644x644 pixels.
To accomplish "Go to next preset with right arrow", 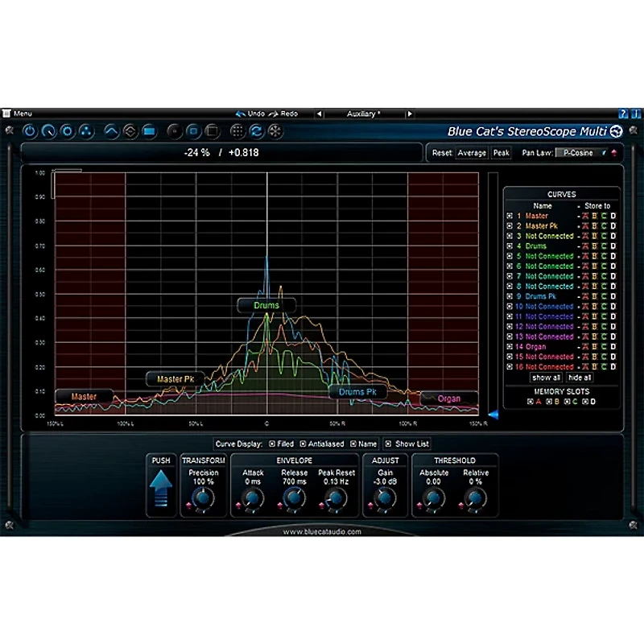I will click(x=411, y=114).
